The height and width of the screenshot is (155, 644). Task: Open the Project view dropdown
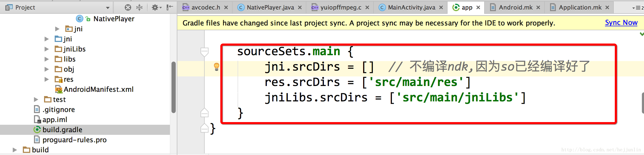(108, 8)
